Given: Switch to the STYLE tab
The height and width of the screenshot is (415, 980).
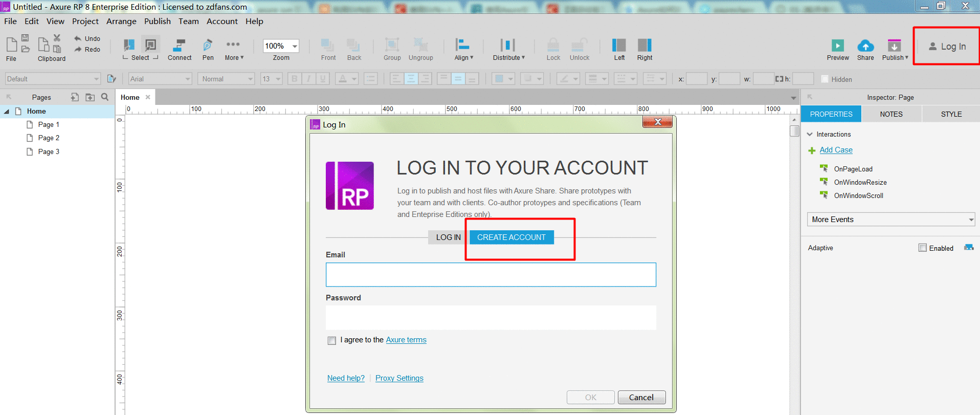Looking at the screenshot, I should click(x=951, y=114).
